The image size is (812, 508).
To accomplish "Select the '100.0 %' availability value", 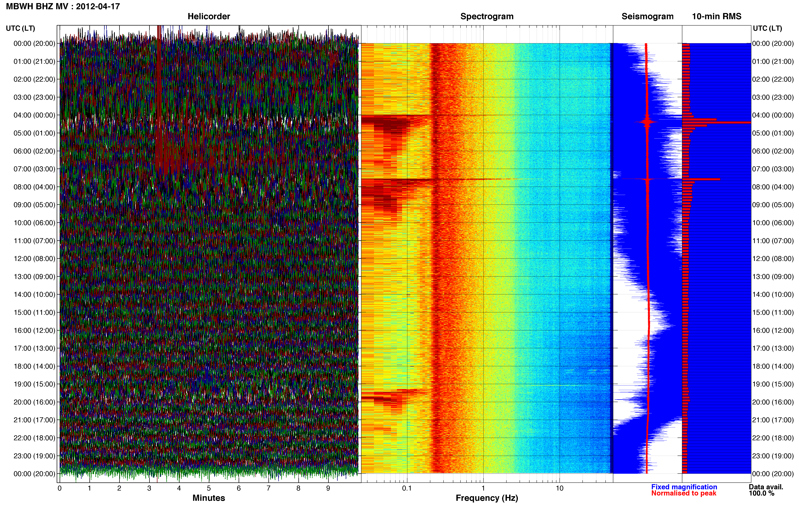I will (761, 493).
